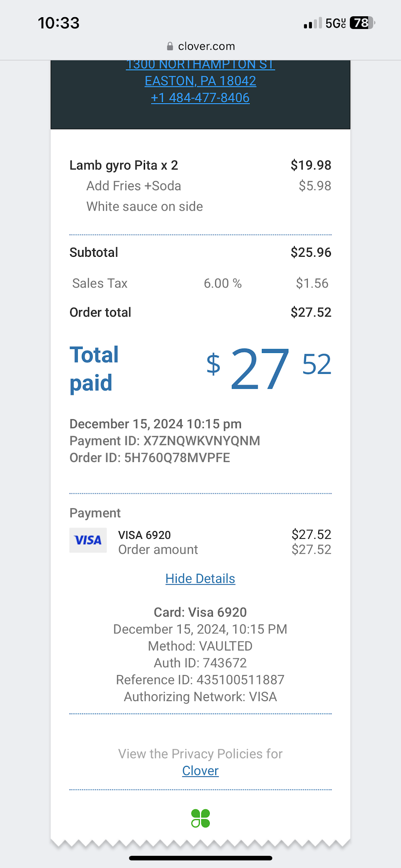Tap the VISA card logo
Image resolution: width=401 pixels, height=868 pixels.
click(x=88, y=540)
